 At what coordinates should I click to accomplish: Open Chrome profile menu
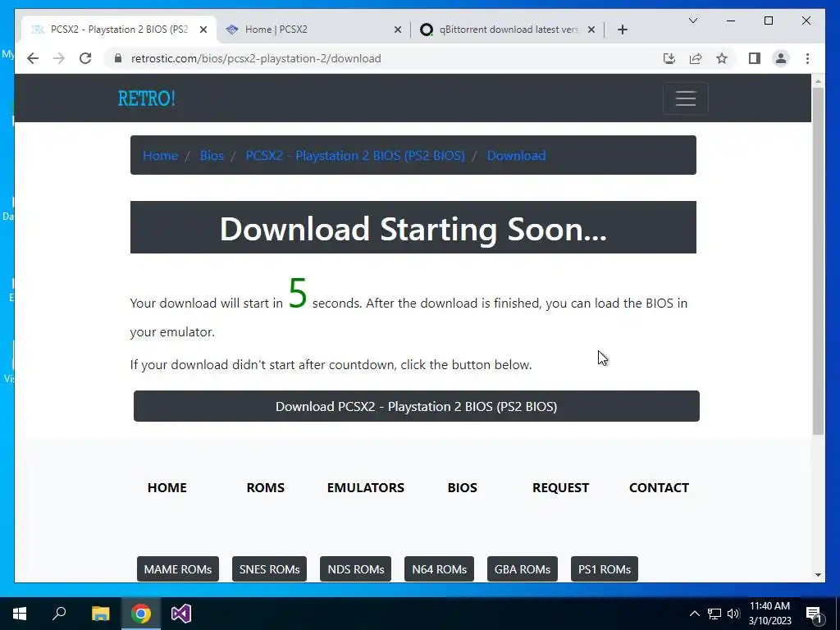(781, 58)
